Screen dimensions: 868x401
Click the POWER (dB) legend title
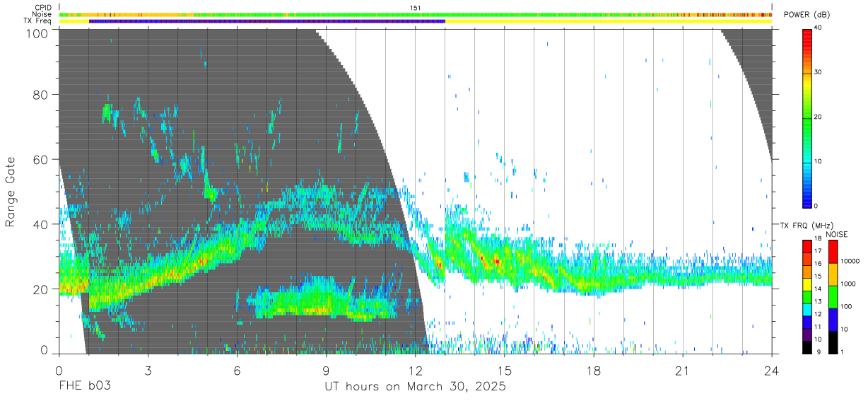(807, 16)
